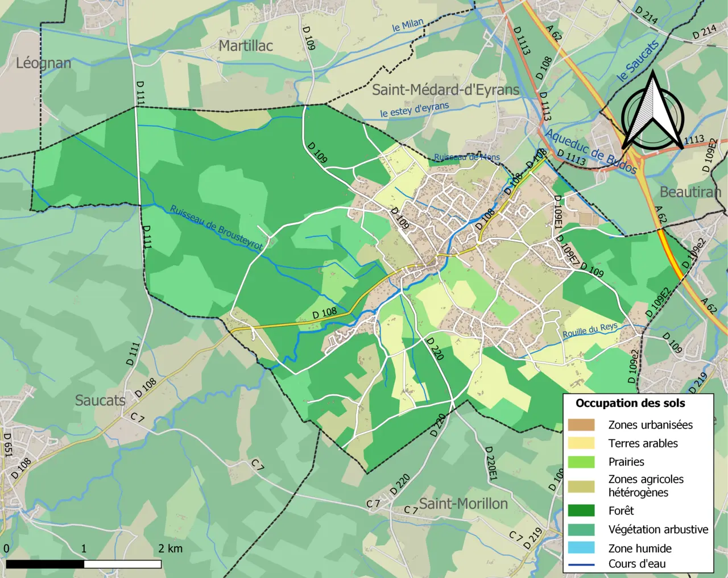The height and width of the screenshot is (578, 728).
Task: Select the Végétation arbustive legend swatch
Action: (581, 529)
